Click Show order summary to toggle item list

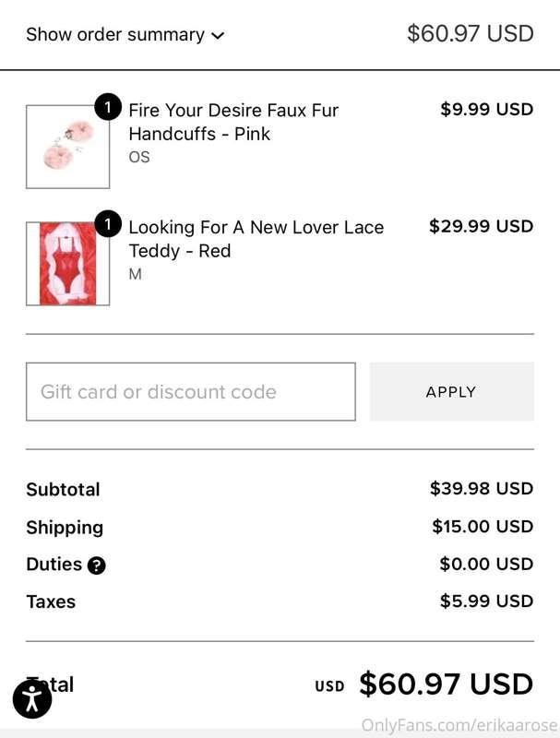[116, 35]
